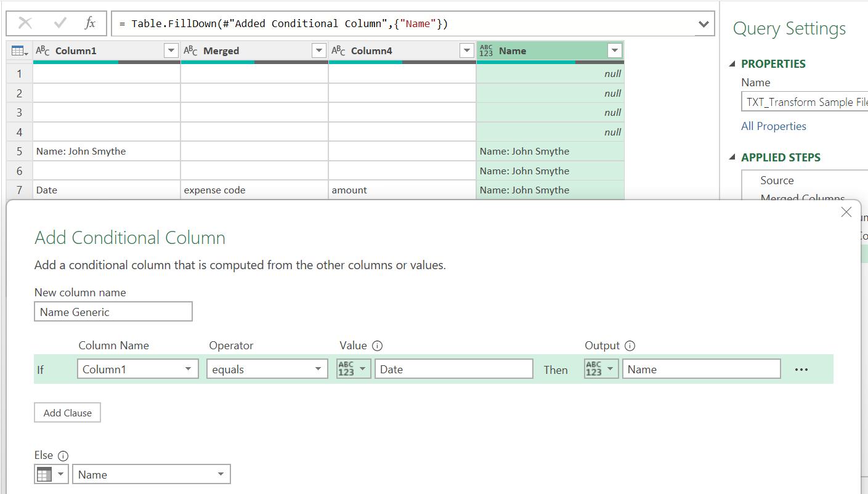The width and height of the screenshot is (868, 494).
Task: Collapse the APPLIED STEPS section
Action: tap(732, 158)
